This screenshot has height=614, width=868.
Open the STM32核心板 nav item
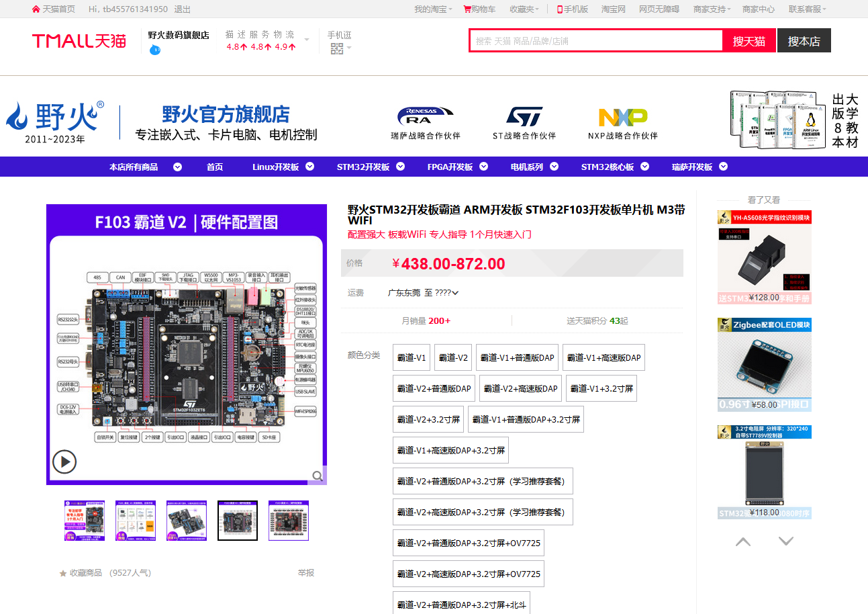coord(608,167)
